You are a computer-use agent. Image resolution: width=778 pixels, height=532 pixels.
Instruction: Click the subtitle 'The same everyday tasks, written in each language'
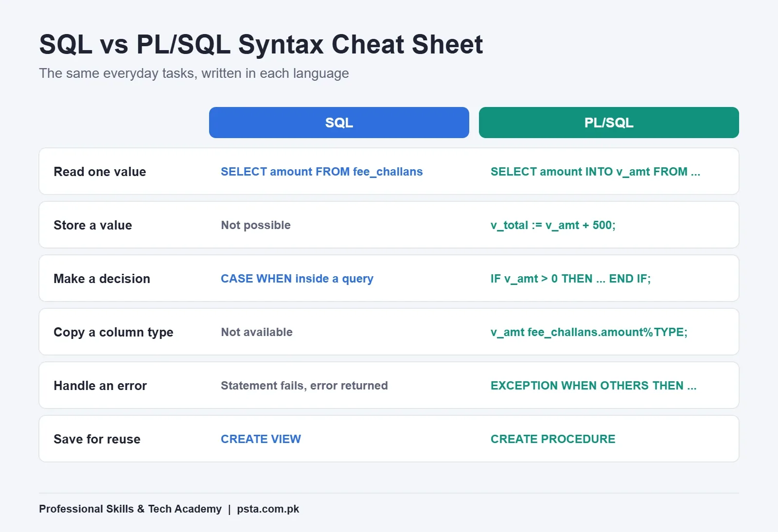[194, 73]
